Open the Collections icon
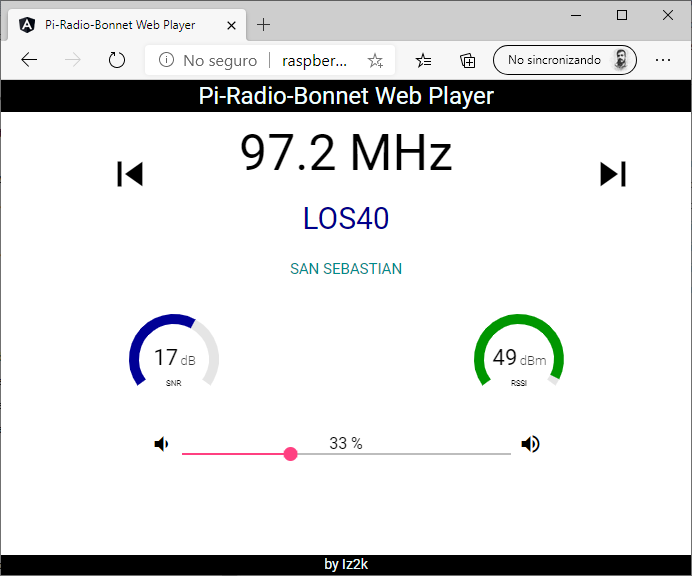This screenshot has height=576, width=692. click(x=467, y=60)
